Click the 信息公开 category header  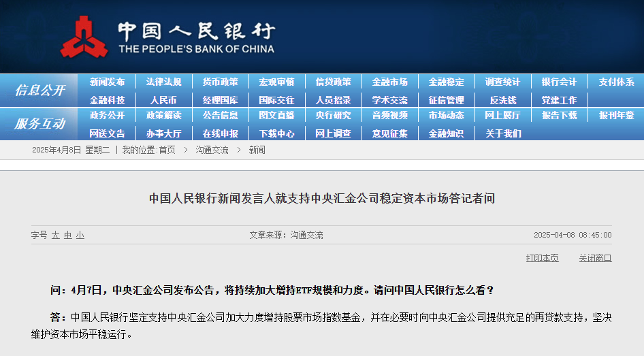coord(39,90)
